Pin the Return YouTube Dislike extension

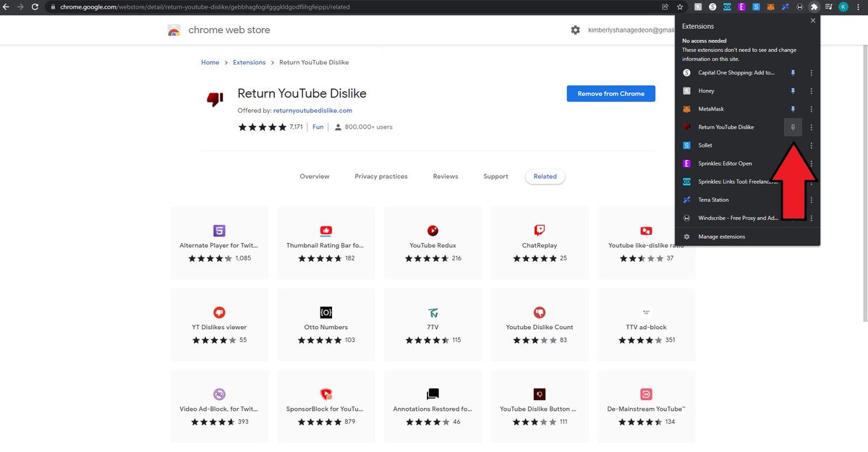793,127
